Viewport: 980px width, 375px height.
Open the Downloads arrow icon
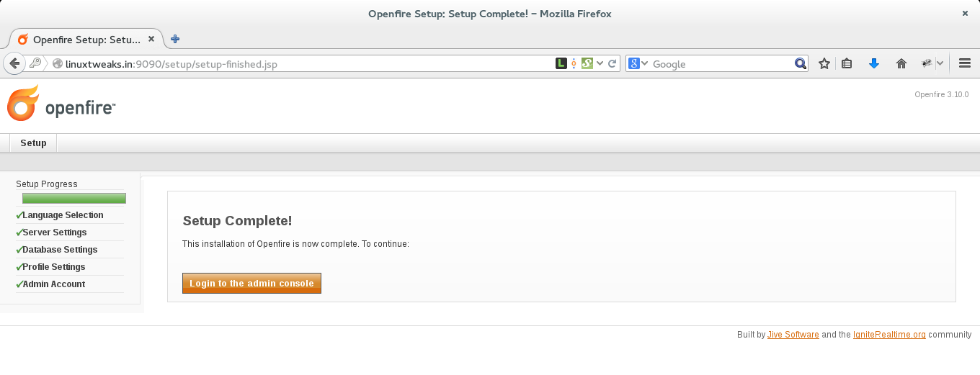coord(874,63)
